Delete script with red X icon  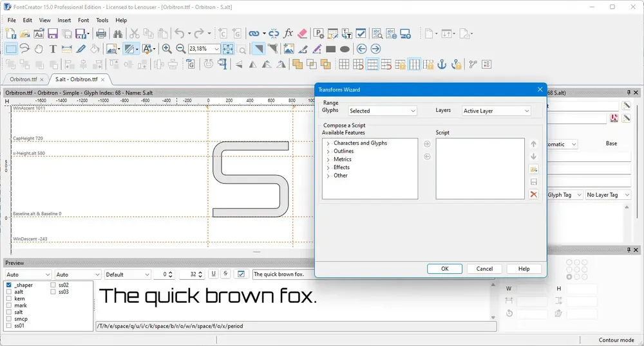click(x=533, y=194)
